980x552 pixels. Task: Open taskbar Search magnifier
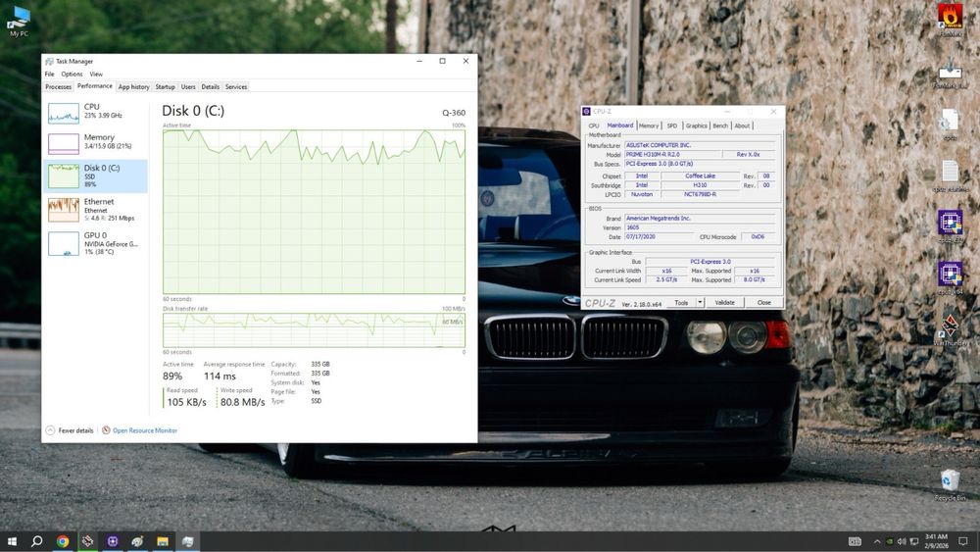point(37,541)
